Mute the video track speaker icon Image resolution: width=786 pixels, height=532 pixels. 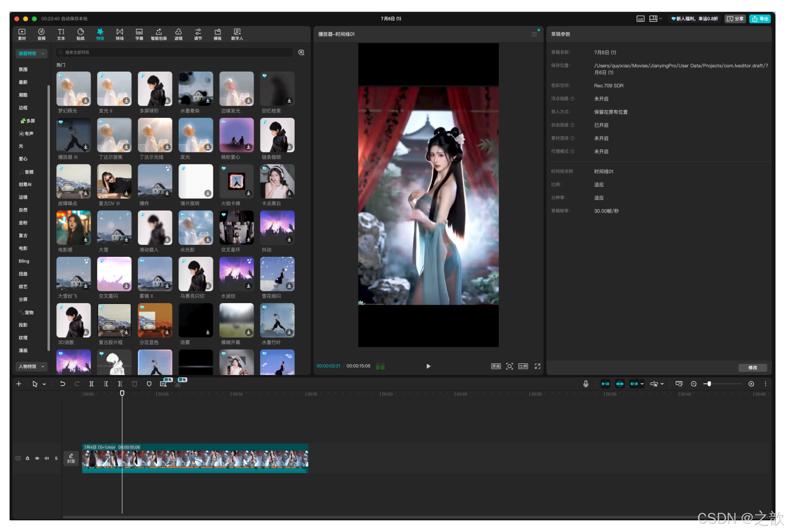point(47,458)
